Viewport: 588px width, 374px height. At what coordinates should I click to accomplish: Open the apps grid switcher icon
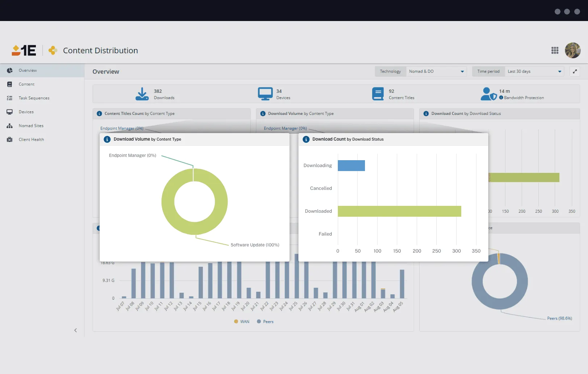555,50
